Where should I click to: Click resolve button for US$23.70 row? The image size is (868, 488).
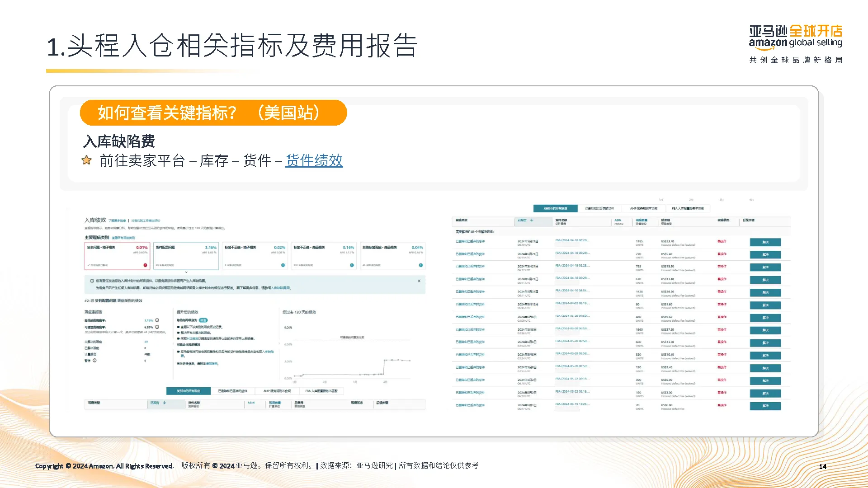pos(765,242)
